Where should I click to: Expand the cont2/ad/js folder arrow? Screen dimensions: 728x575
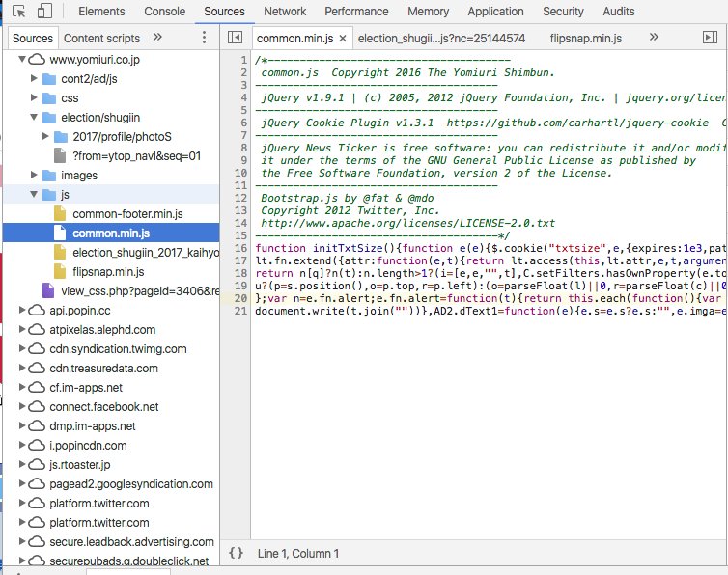(34, 78)
